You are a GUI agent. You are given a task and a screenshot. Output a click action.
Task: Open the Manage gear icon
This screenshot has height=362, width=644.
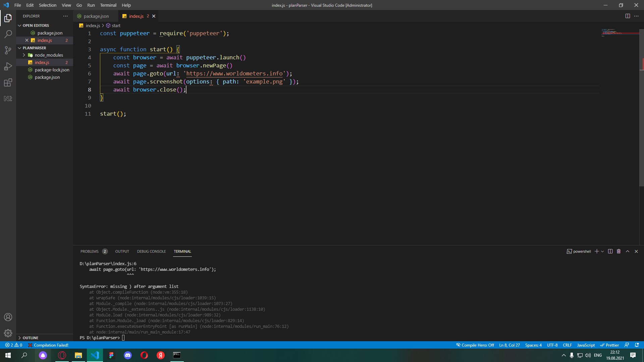click(x=8, y=333)
